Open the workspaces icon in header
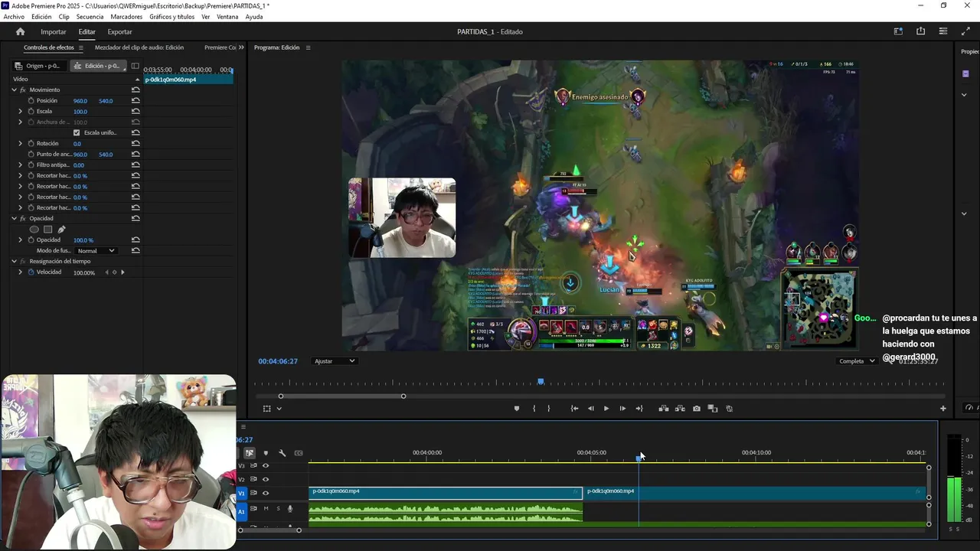This screenshot has width=980, height=551. 898,31
